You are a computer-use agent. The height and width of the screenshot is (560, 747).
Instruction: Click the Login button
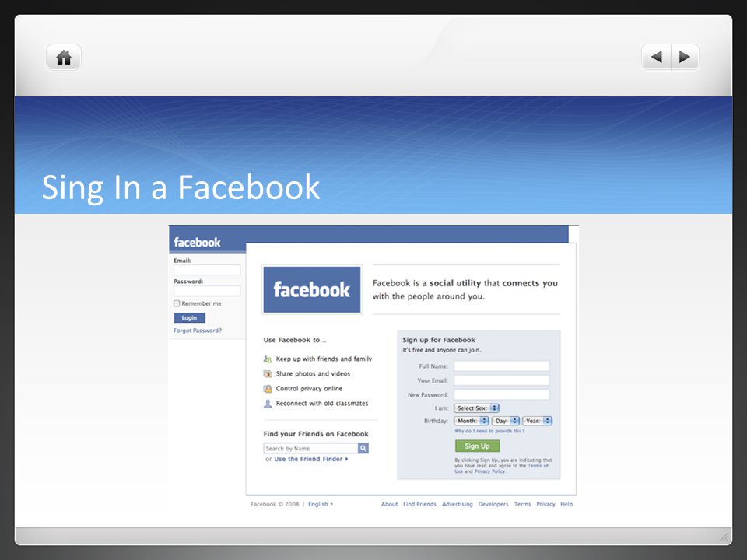pyautogui.click(x=190, y=317)
